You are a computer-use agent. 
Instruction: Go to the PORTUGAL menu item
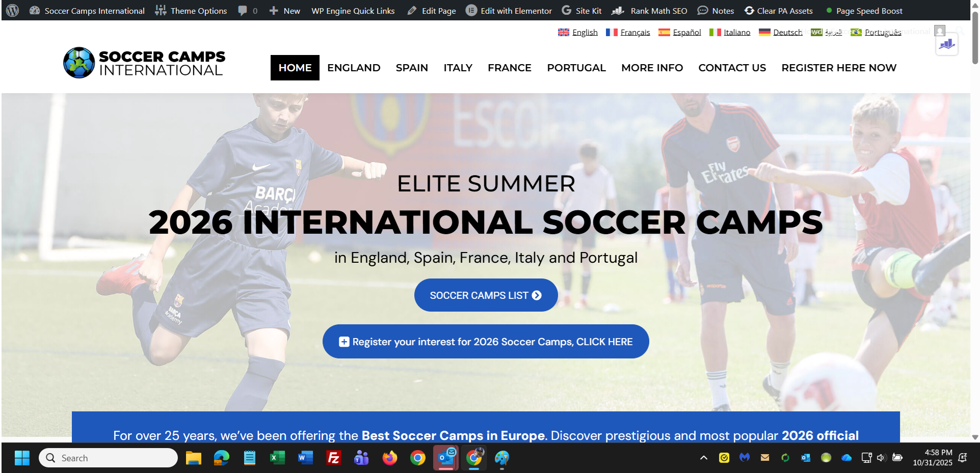(x=576, y=68)
